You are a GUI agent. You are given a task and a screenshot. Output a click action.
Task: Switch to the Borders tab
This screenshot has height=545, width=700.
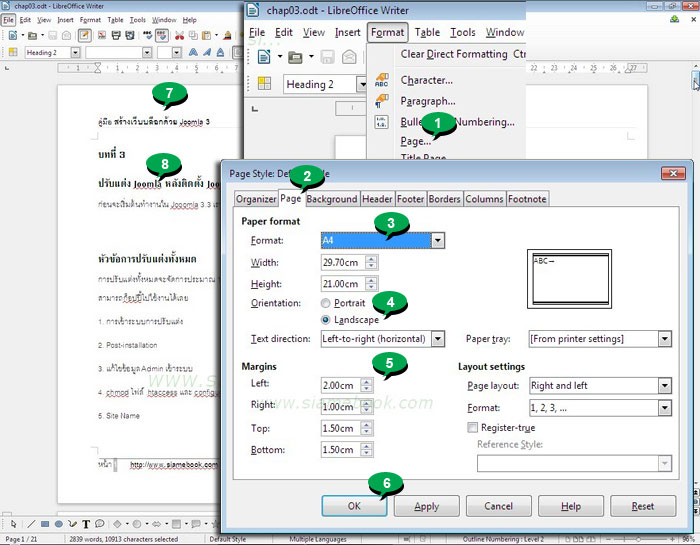(445, 199)
